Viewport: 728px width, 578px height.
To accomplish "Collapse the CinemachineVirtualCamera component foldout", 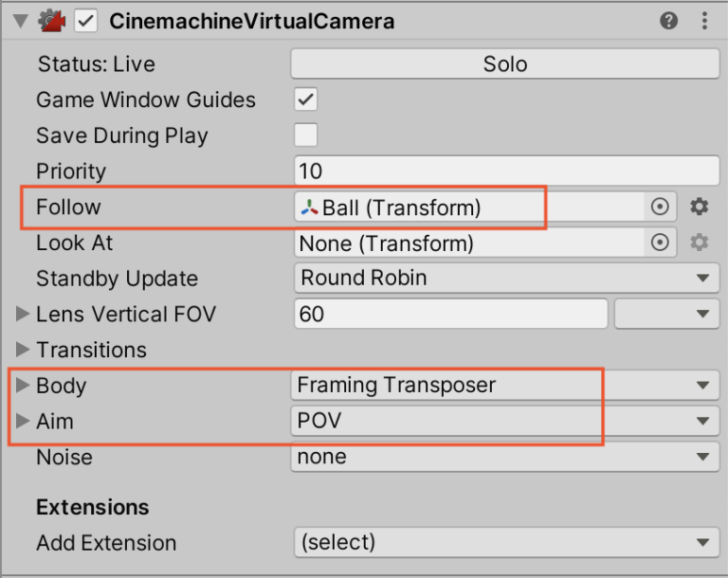I will pos(21,20).
